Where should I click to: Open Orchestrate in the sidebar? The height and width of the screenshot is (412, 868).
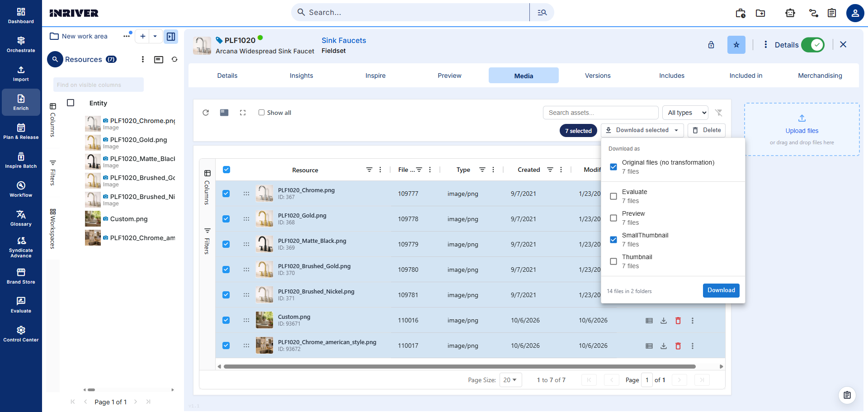click(x=21, y=44)
